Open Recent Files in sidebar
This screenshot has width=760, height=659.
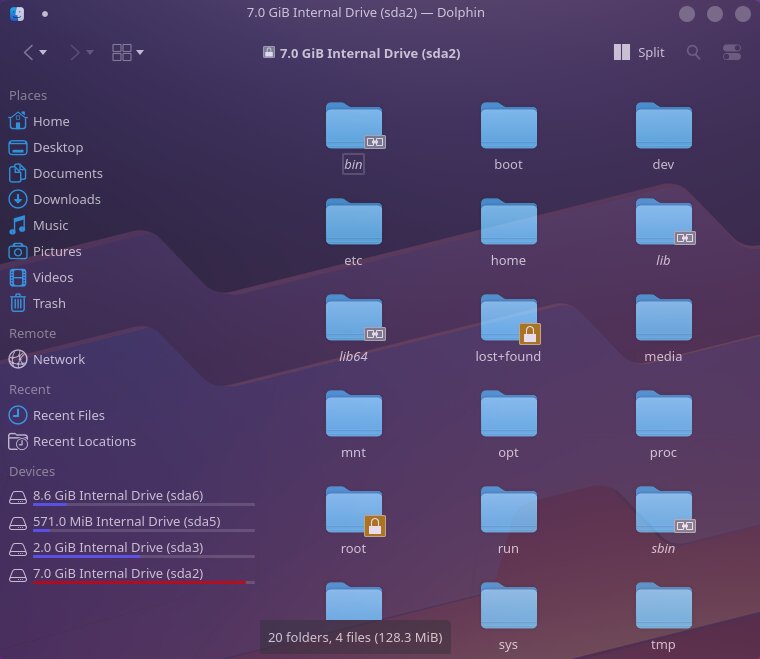(68, 415)
